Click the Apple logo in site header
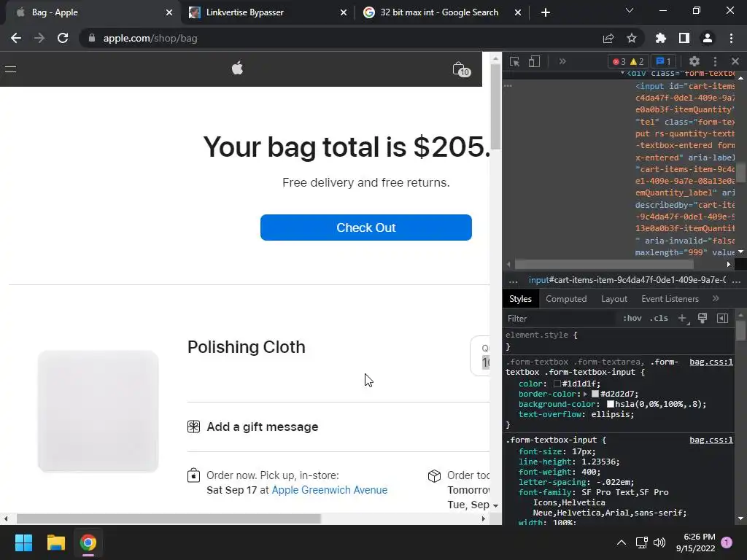The height and width of the screenshot is (560, 747). tap(237, 69)
